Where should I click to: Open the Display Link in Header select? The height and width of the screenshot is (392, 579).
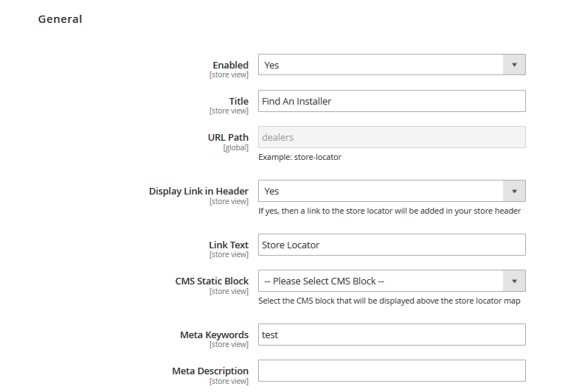[x=392, y=191]
